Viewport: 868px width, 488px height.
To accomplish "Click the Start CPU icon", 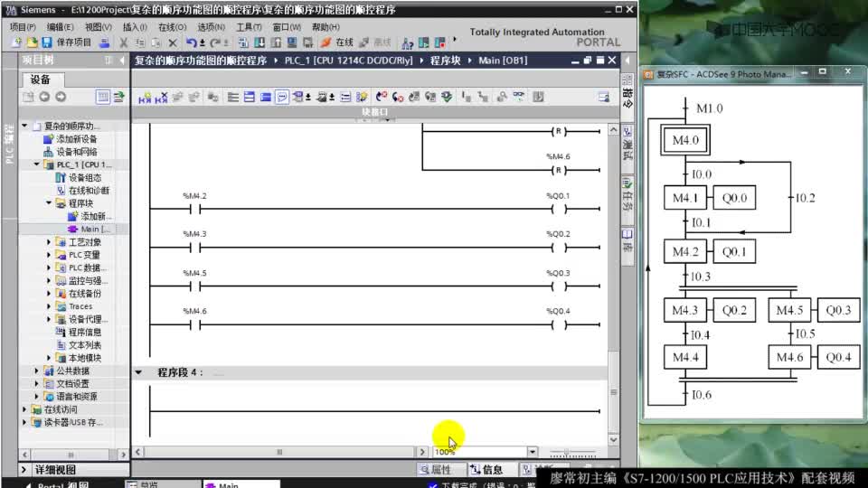I will click(424, 42).
